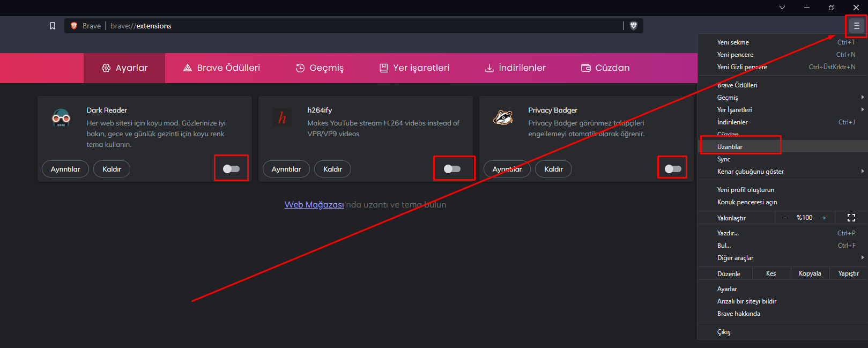The height and width of the screenshot is (348, 868).
Task: Choose Bul... from the menu
Action: tap(783, 246)
